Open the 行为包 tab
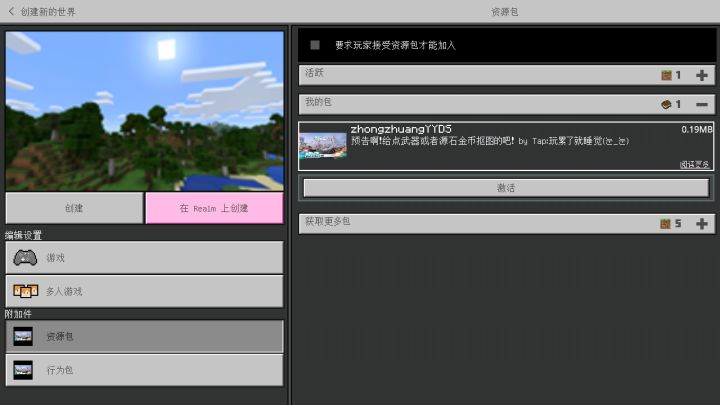720x405 pixels. 144,370
